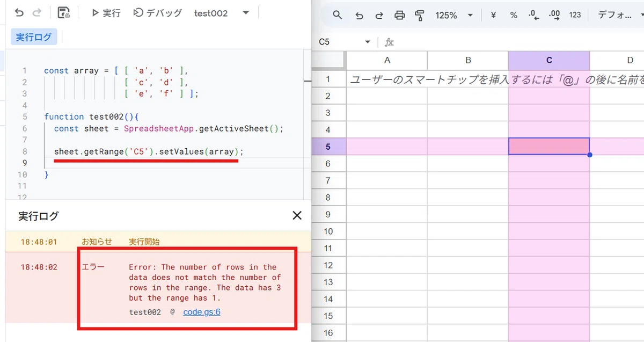
Task: Open the name box dropdown arrow
Action: [x=368, y=42]
